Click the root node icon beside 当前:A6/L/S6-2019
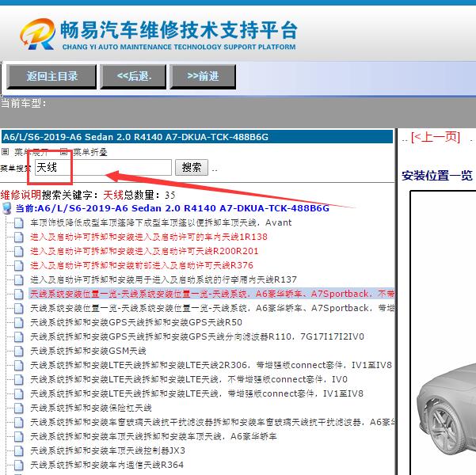The width and height of the screenshot is (476, 475). [6, 208]
